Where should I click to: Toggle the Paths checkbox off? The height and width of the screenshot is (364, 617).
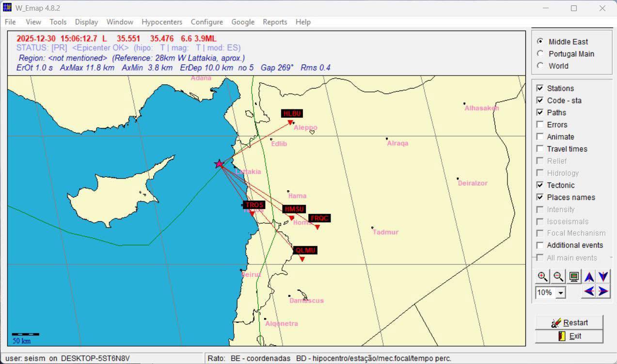[x=540, y=112]
